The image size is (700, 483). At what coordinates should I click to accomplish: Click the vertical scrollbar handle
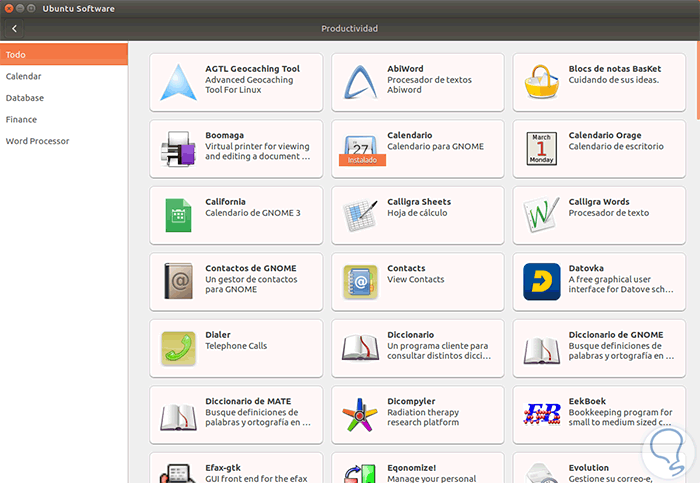click(x=698, y=81)
